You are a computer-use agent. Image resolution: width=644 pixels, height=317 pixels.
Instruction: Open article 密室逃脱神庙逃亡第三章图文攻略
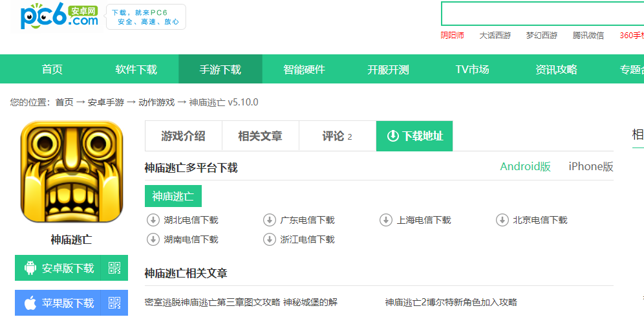click(241, 303)
